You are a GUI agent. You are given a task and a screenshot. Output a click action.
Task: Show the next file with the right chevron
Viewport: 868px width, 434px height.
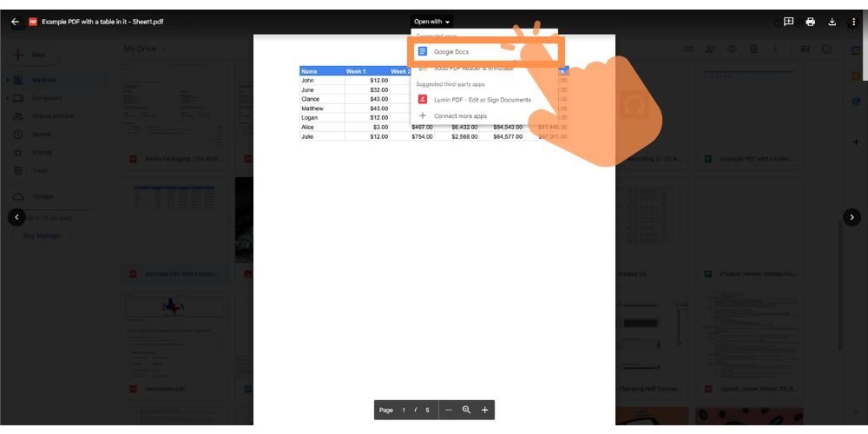[x=852, y=217]
